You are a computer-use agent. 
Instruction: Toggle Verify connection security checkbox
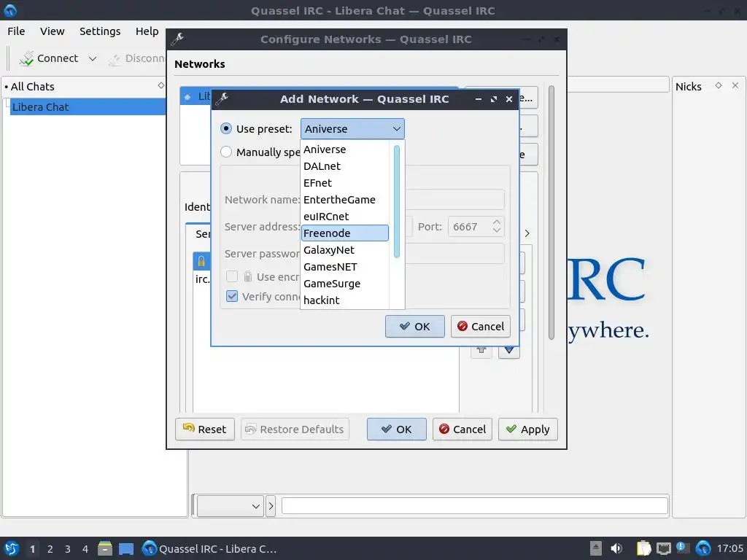click(232, 296)
